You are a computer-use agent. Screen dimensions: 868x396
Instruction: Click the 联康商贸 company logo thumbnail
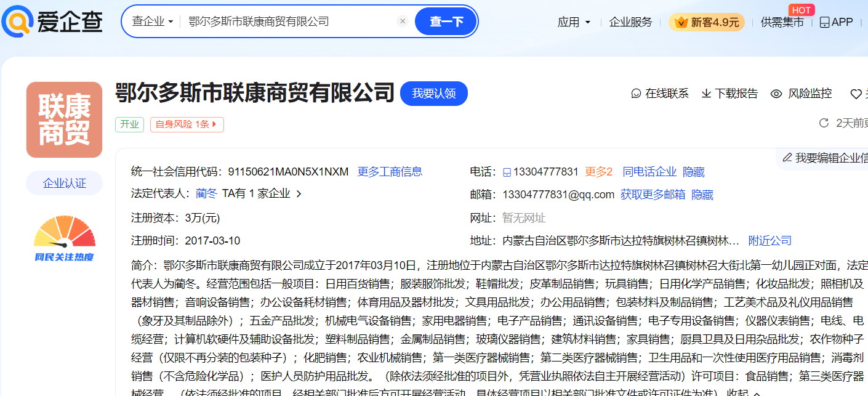(x=64, y=119)
